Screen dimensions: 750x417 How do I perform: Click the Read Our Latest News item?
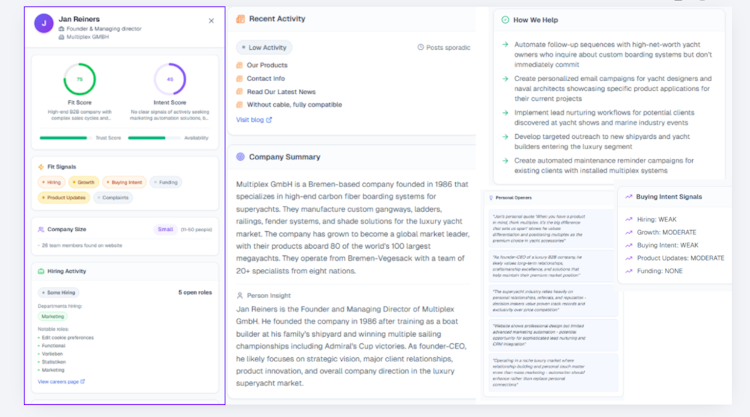tap(281, 91)
